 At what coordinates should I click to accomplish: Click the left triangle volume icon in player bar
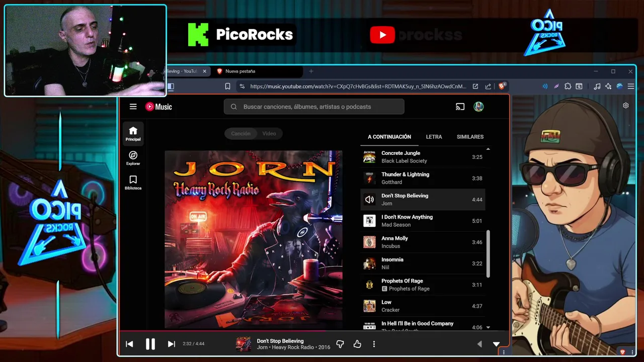[x=479, y=344]
